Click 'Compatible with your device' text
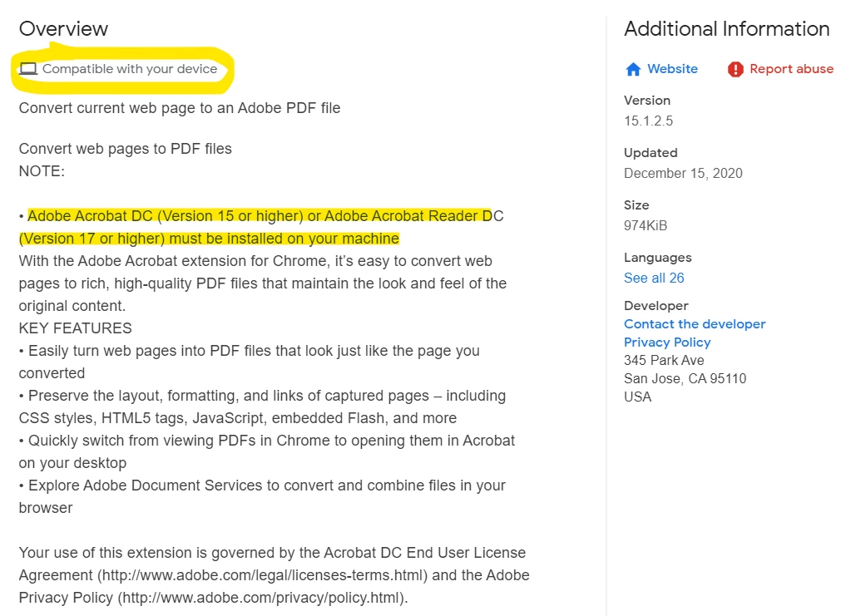This screenshot has width=846, height=616. pyautogui.click(x=130, y=69)
